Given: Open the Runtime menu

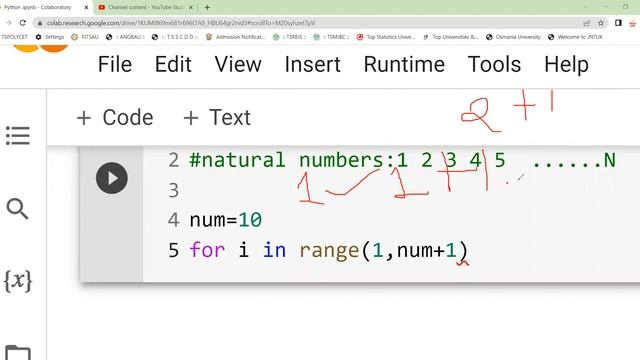Looking at the screenshot, I should coord(404,64).
